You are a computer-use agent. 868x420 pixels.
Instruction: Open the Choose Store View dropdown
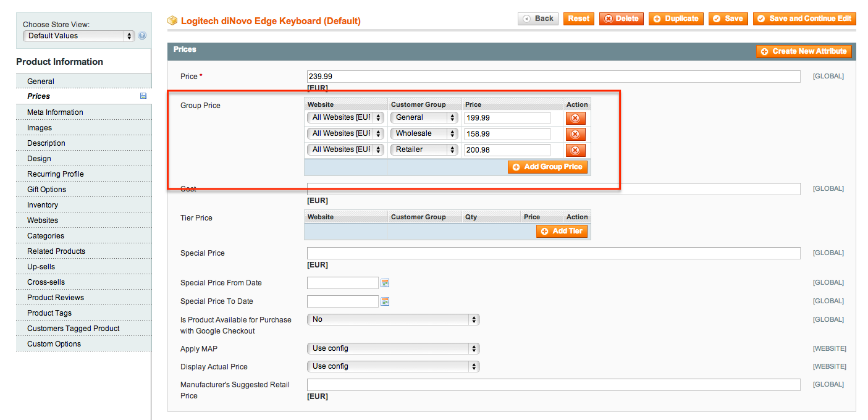coord(78,36)
